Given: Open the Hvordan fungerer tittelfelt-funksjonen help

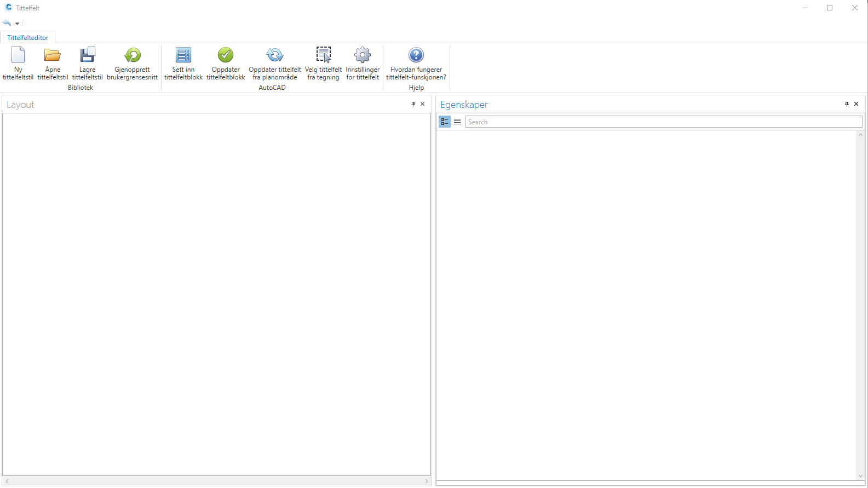Looking at the screenshot, I should pyautogui.click(x=416, y=55).
